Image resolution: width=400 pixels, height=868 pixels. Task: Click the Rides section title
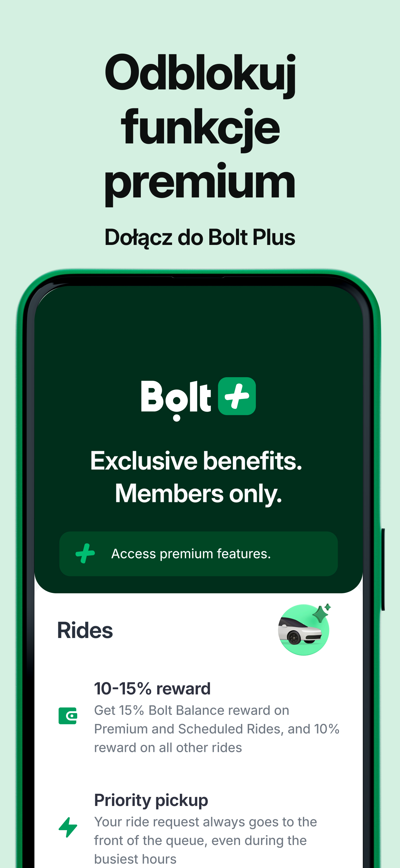85,630
